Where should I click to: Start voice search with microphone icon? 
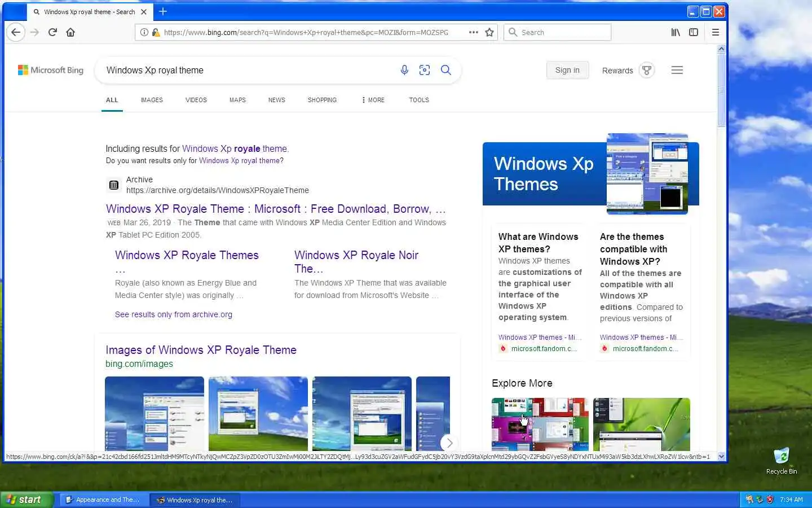coord(404,70)
